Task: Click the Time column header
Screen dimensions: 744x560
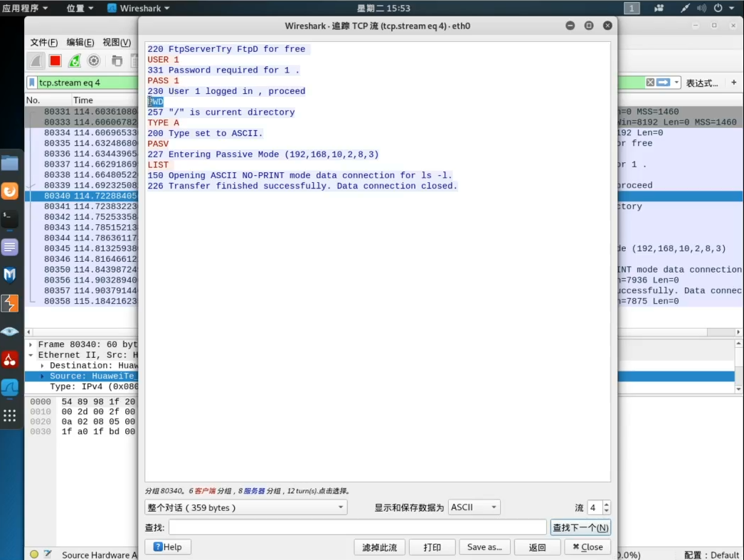Action: tap(83, 100)
